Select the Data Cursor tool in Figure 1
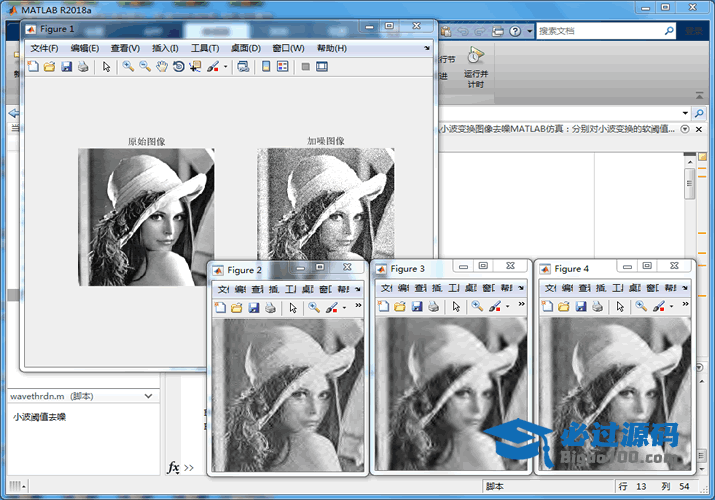 click(x=195, y=67)
